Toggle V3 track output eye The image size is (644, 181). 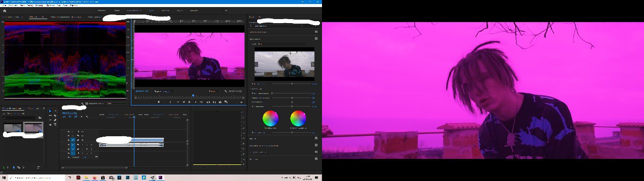pos(83,131)
